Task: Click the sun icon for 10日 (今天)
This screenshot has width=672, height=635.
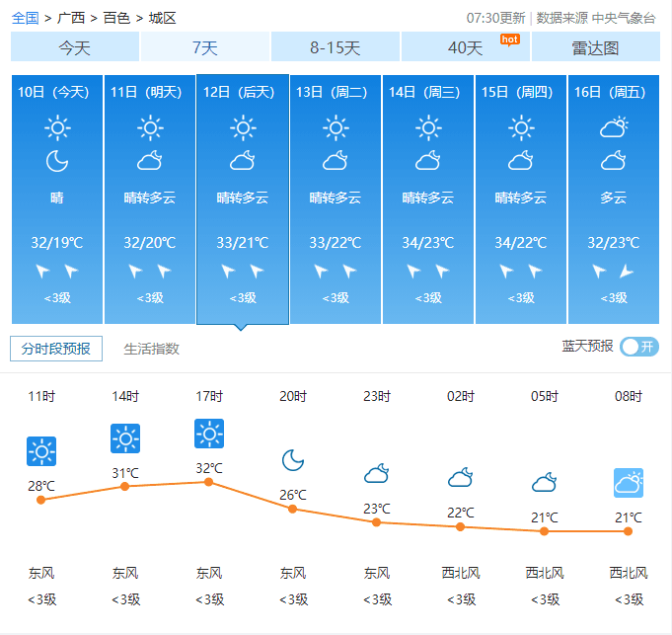Action: (57, 127)
